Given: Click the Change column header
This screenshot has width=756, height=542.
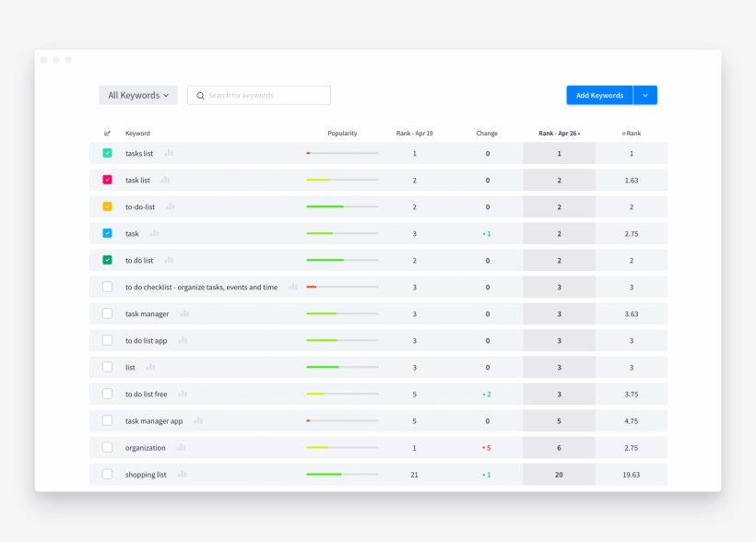Looking at the screenshot, I should pos(487,134).
